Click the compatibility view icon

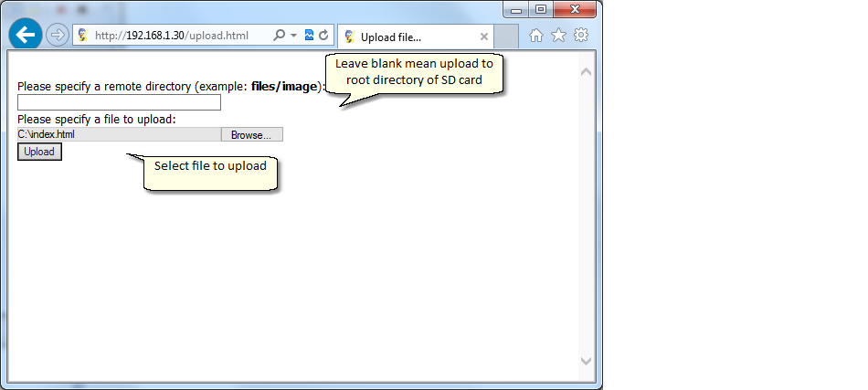309,35
